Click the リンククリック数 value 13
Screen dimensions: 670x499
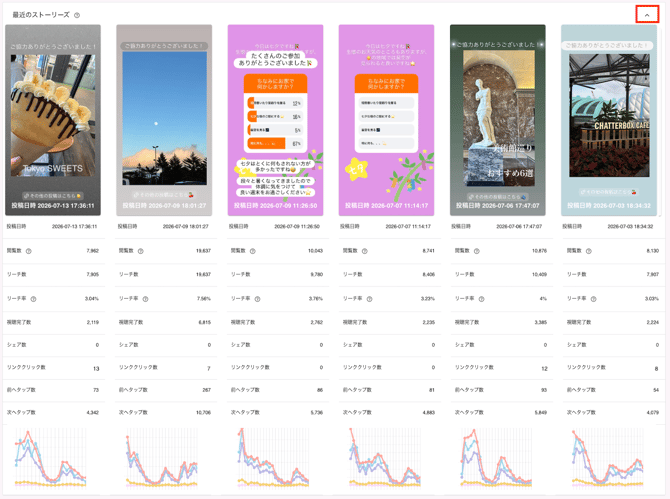click(x=96, y=369)
